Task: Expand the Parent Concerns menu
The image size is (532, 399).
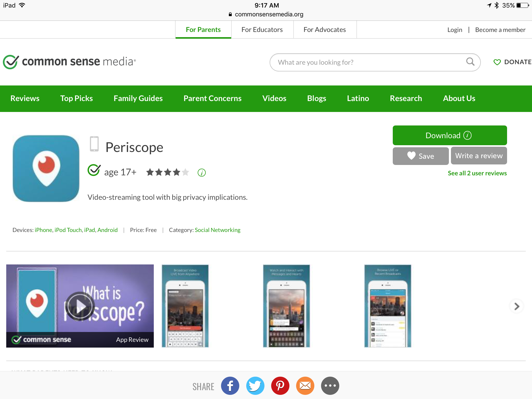Action: coord(212,98)
